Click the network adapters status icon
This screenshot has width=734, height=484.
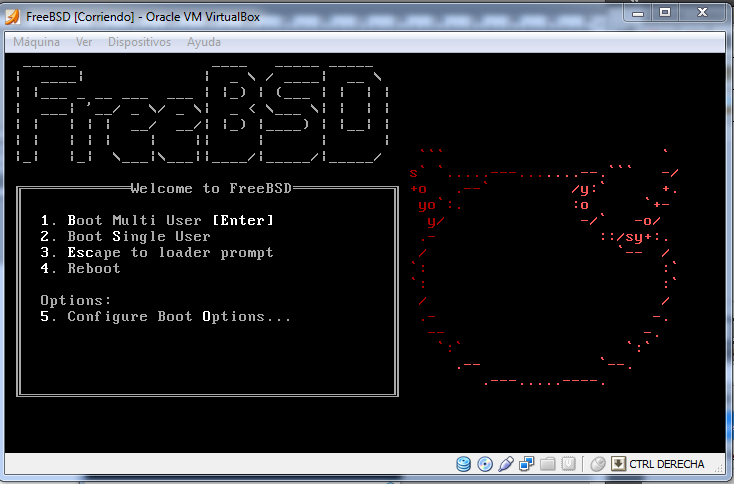tap(527, 464)
